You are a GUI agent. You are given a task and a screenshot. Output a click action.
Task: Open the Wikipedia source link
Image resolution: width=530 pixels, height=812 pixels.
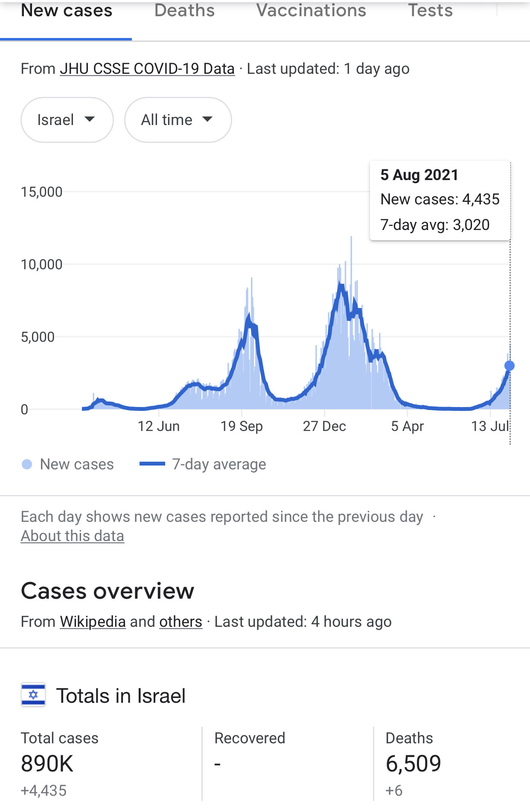(x=93, y=622)
